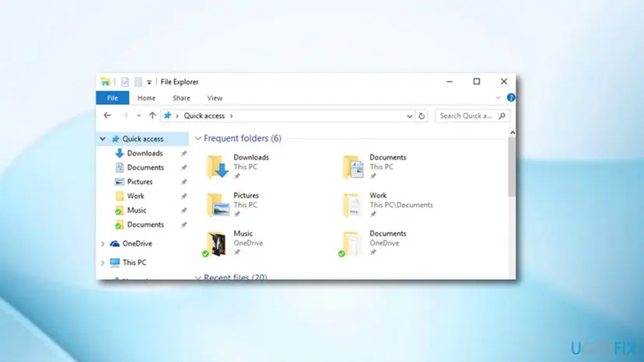Click the Back navigation arrow

pyautogui.click(x=107, y=116)
